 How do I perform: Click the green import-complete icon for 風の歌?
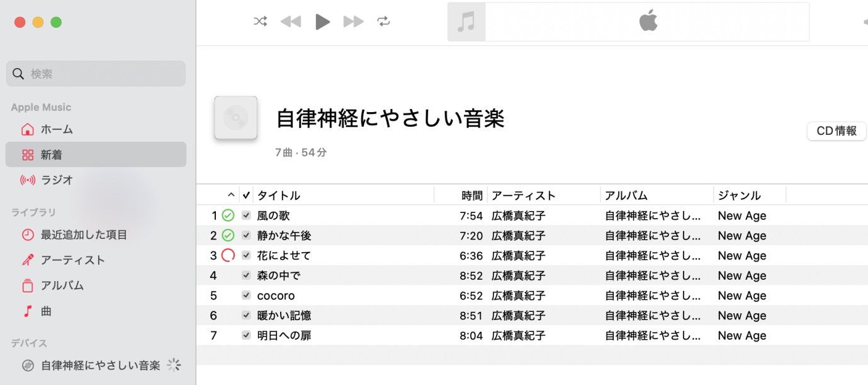(228, 215)
